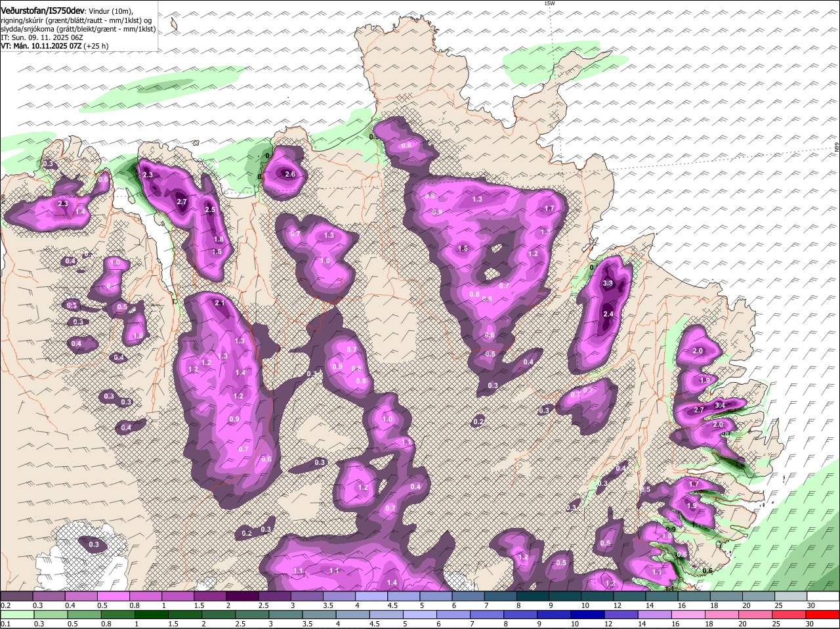
Task: Click legend label 12 in the snow scale
Action: pyautogui.click(x=617, y=605)
